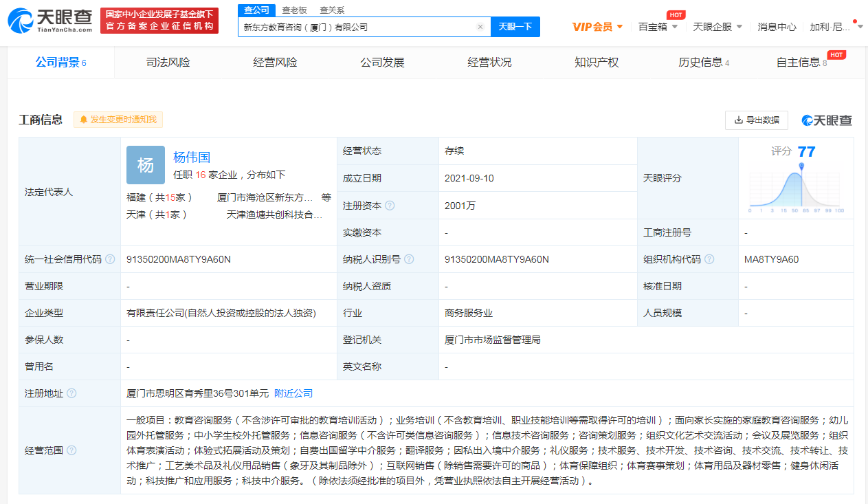Click help icon beside 统一社会信用代码
This screenshot has width=868, height=504.
(110, 260)
